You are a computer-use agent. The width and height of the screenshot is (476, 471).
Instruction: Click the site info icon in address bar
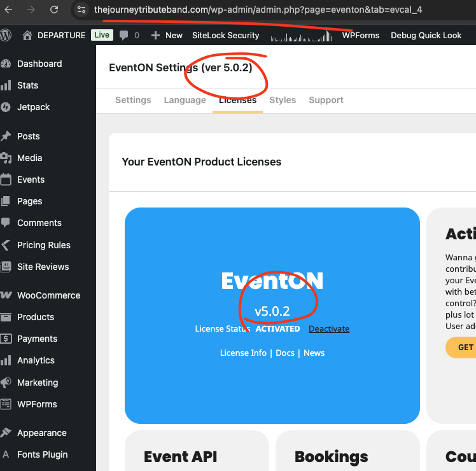coord(80,10)
